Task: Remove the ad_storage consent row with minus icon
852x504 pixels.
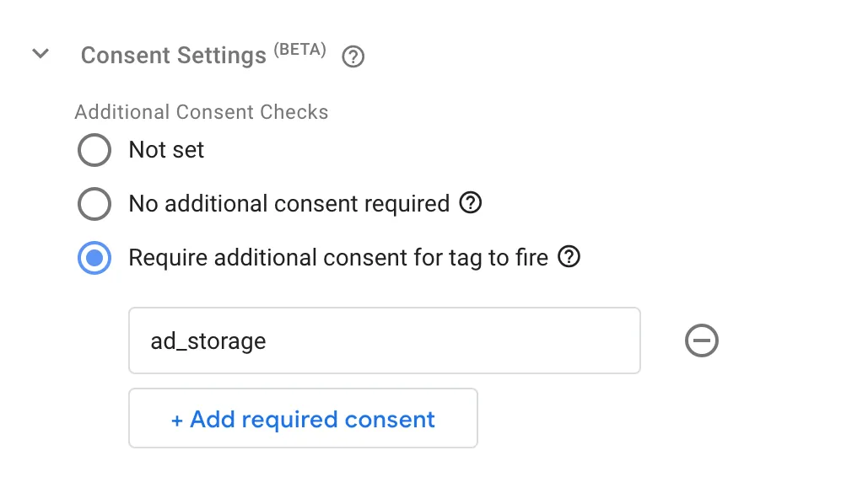Action: click(702, 340)
